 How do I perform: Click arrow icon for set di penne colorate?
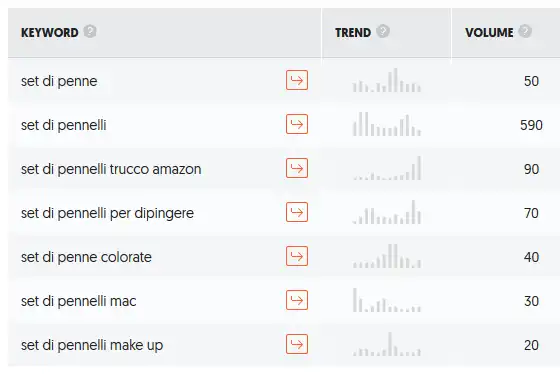click(x=297, y=256)
